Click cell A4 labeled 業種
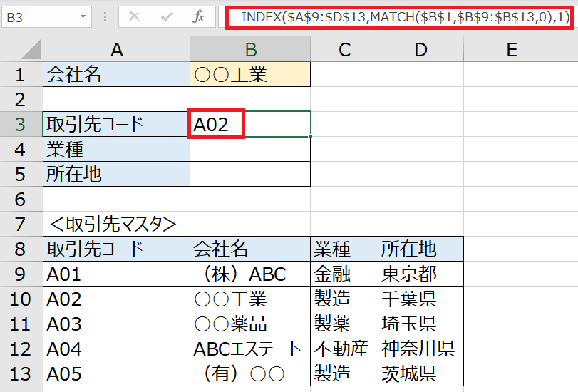The height and width of the screenshot is (392, 578). [x=116, y=150]
